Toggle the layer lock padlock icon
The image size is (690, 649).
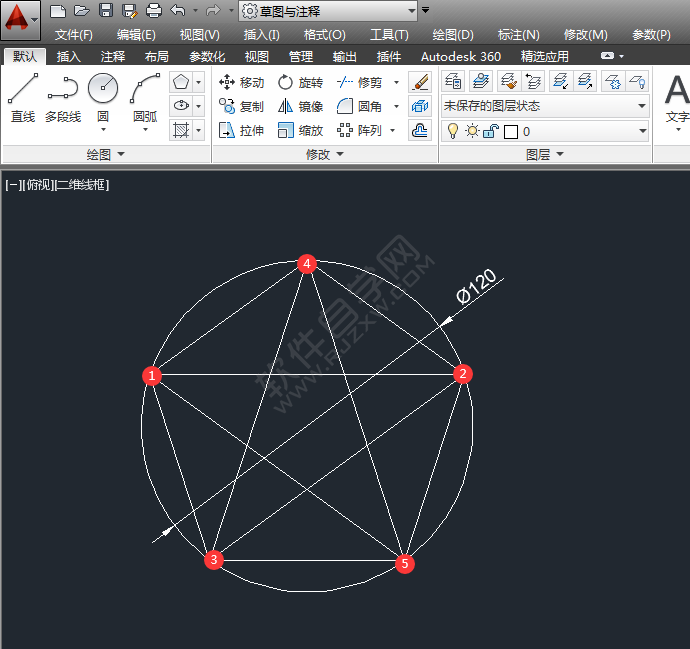click(490, 131)
